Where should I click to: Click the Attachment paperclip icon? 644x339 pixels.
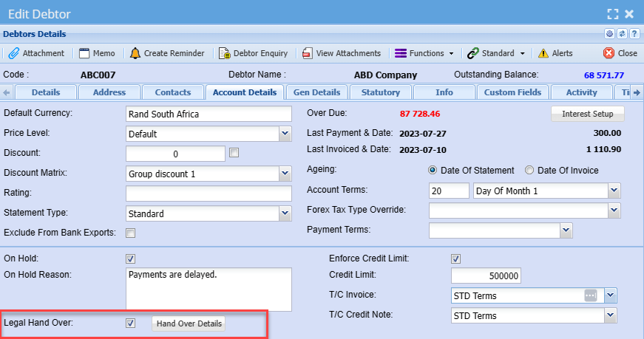pyautogui.click(x=13, y=53)
